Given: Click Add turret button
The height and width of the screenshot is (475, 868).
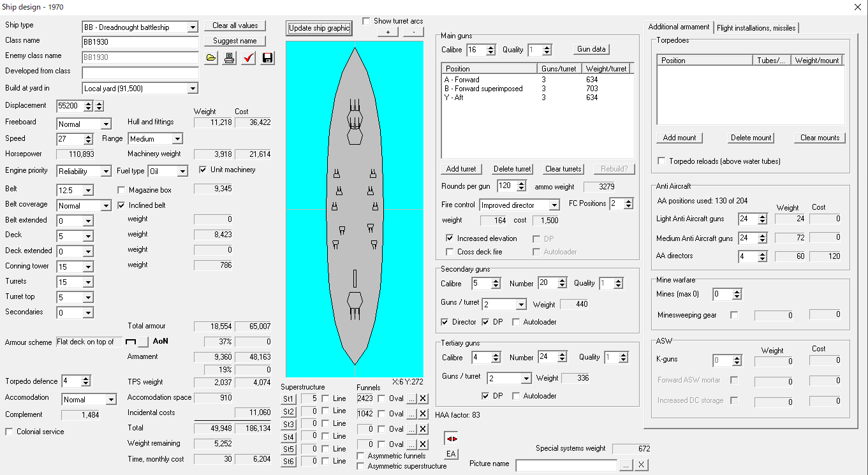Looking at the screenshot, I should click(x=461, y=169).
